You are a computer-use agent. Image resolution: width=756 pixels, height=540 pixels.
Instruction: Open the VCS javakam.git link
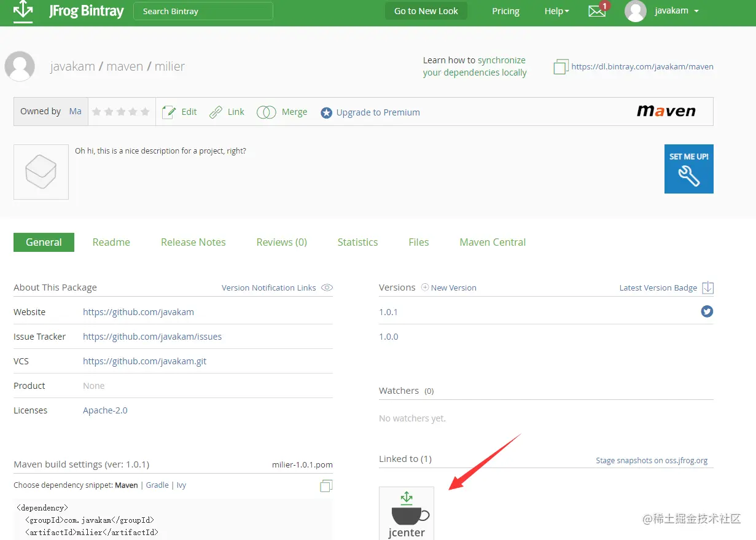144,361
